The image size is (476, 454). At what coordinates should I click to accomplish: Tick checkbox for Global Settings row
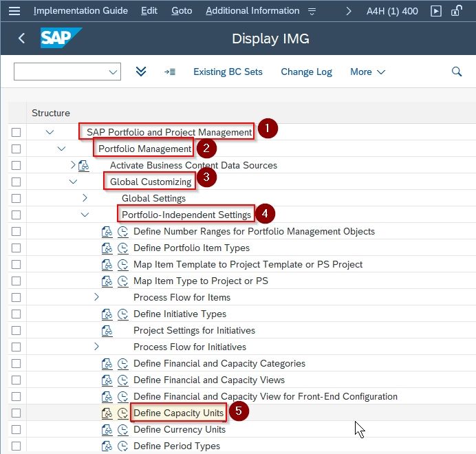coord(16,198)
